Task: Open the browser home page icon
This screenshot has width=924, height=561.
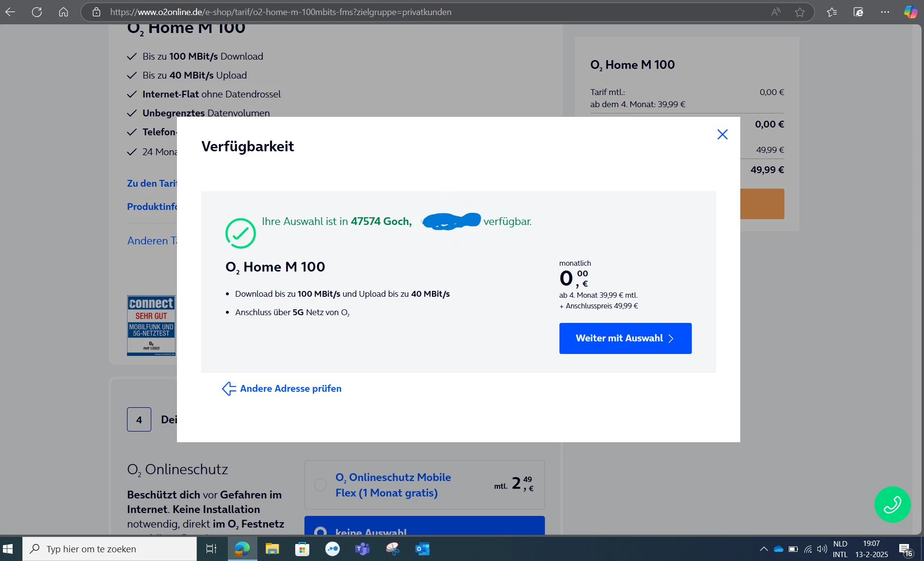Action: (64, 12)
